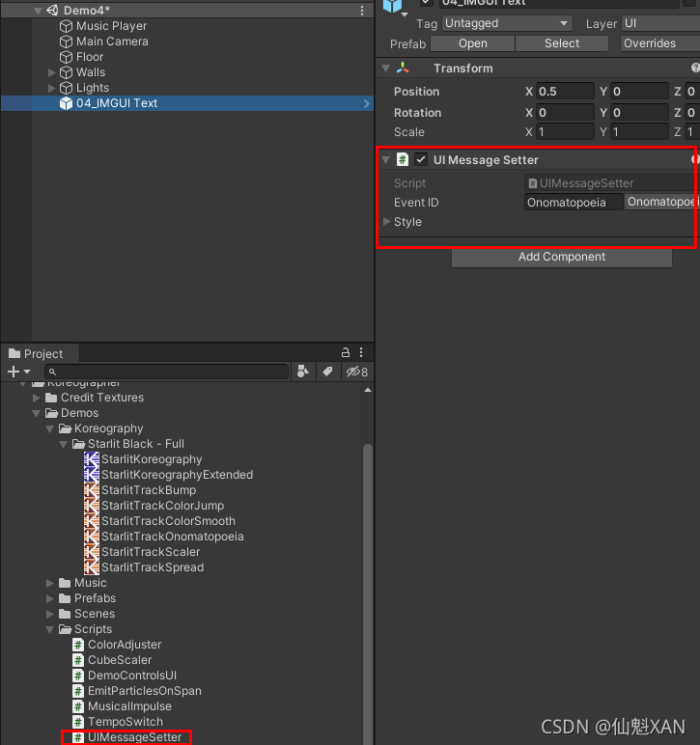
Task: Click the prefab Open button
Action: point(472,43)
